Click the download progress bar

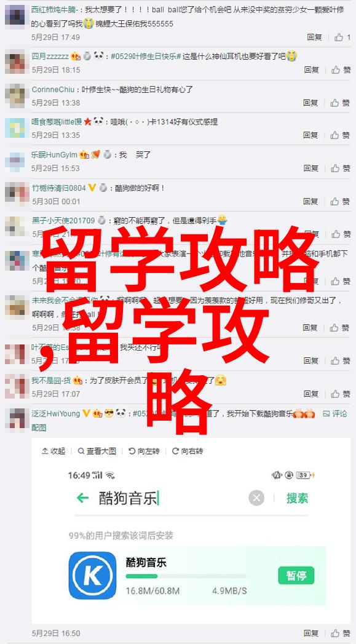click(x=186, y=576)
